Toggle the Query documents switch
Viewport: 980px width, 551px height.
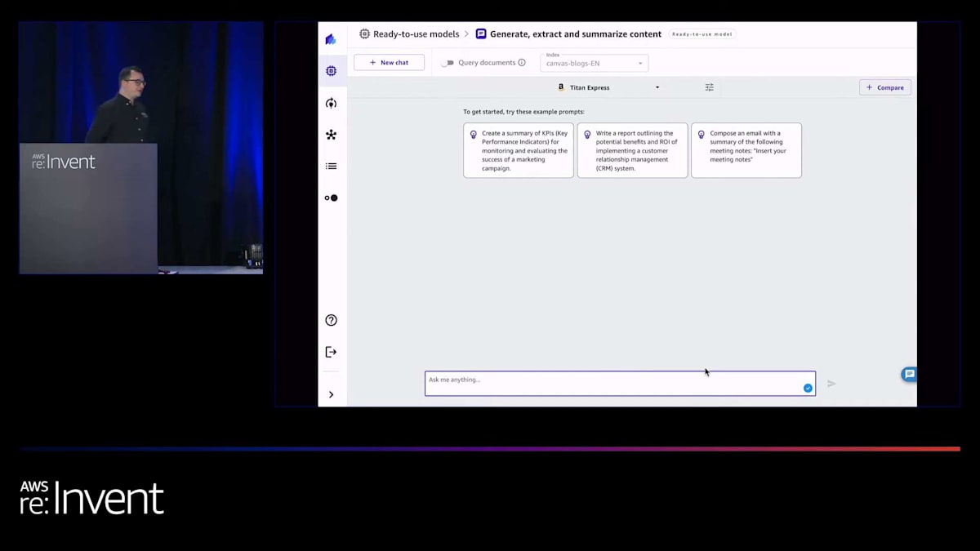tap(447, 63)
